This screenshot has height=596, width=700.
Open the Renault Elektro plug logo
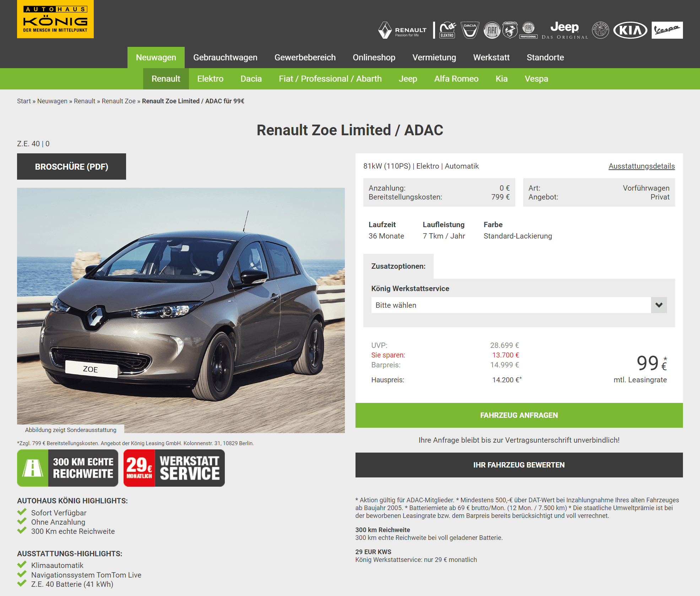[x=447, y=30]
